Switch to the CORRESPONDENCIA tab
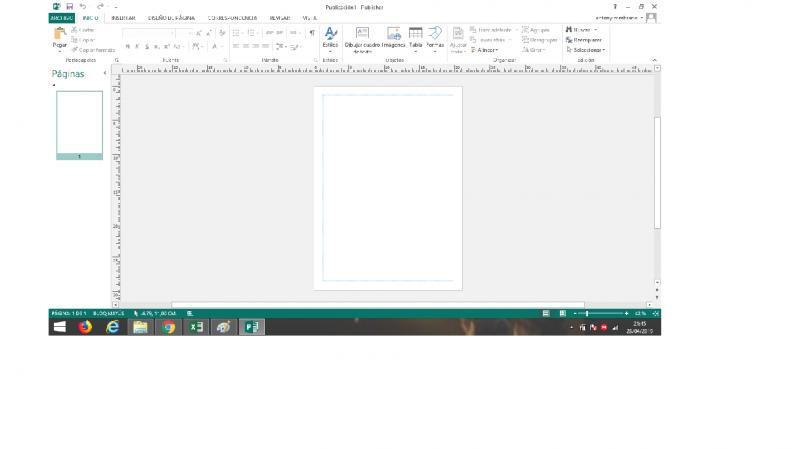The image size is (800, 449). pos(232,18)
